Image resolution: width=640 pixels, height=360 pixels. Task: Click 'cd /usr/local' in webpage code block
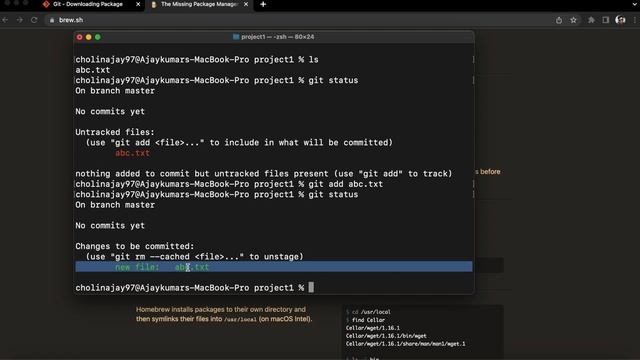point(371,312)
